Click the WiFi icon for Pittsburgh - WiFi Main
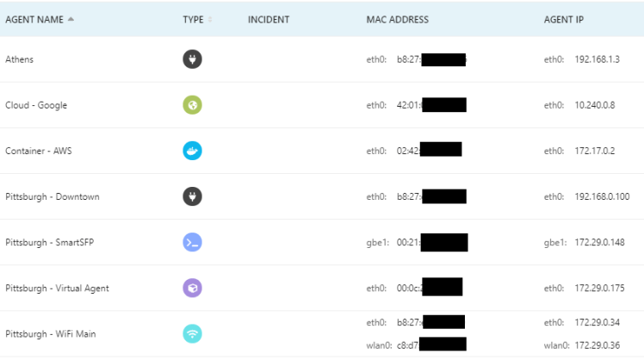The height and width of the screenshot is (360, 644). tap(192, 333)
